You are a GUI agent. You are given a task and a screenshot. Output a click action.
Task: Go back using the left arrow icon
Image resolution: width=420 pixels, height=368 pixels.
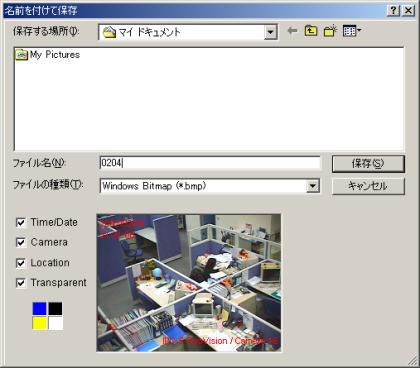292,31
